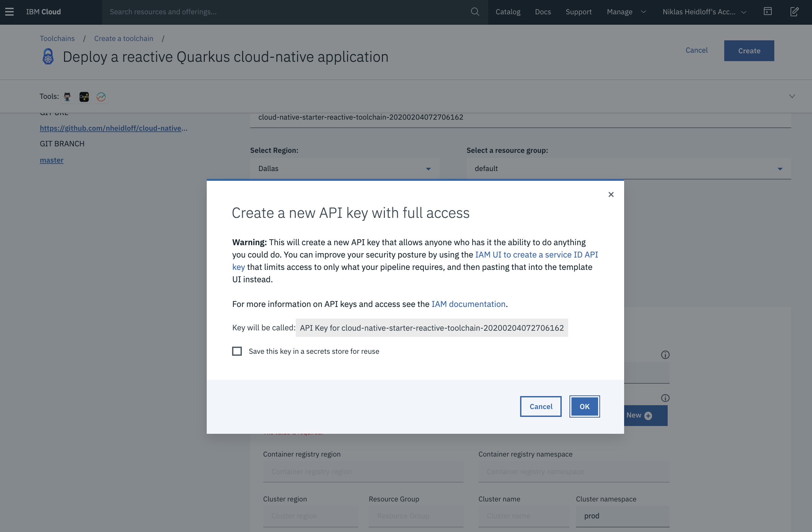This screenshot has height=532, width=812.
Task: Open the Catalog menu item
Action: pos(508,12)
